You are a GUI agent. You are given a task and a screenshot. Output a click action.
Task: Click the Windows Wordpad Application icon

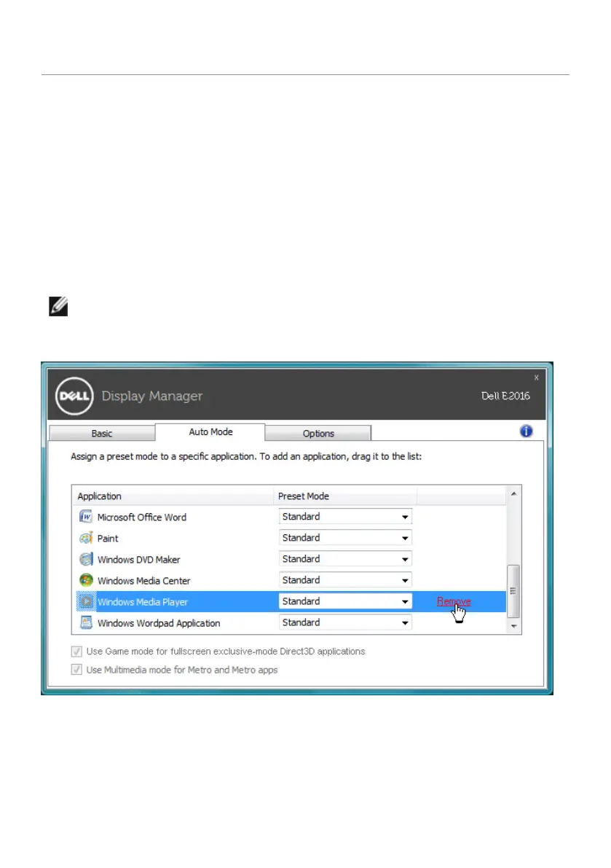[x=86, y=622]
